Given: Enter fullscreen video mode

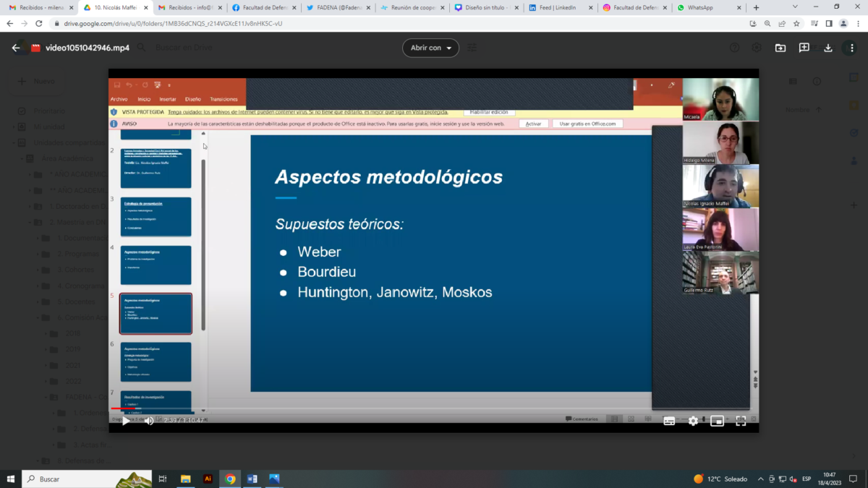Looking at the screenshot, I should point(741,421).
